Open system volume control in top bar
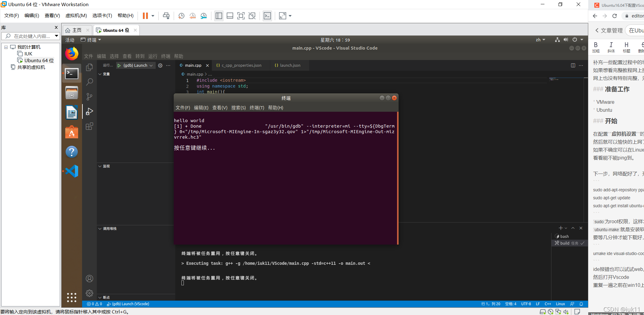 (x=566, y=40)
